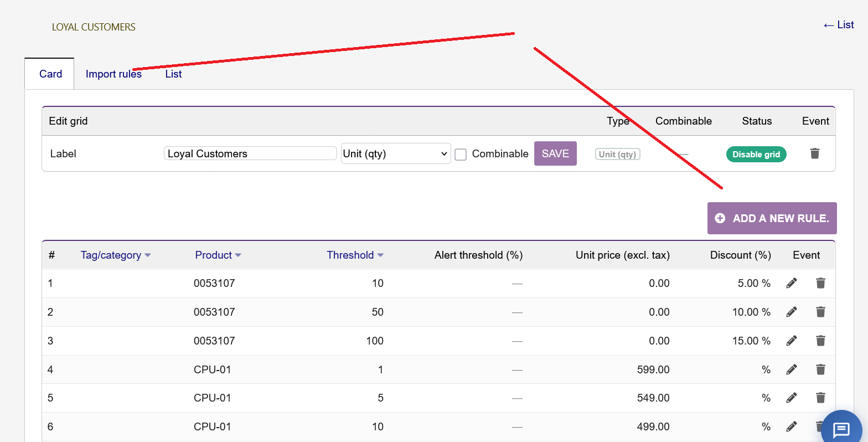Screen dimensions: 868x442
Task: Select product CPU-01 in row 4
Action: coord(212,369)
